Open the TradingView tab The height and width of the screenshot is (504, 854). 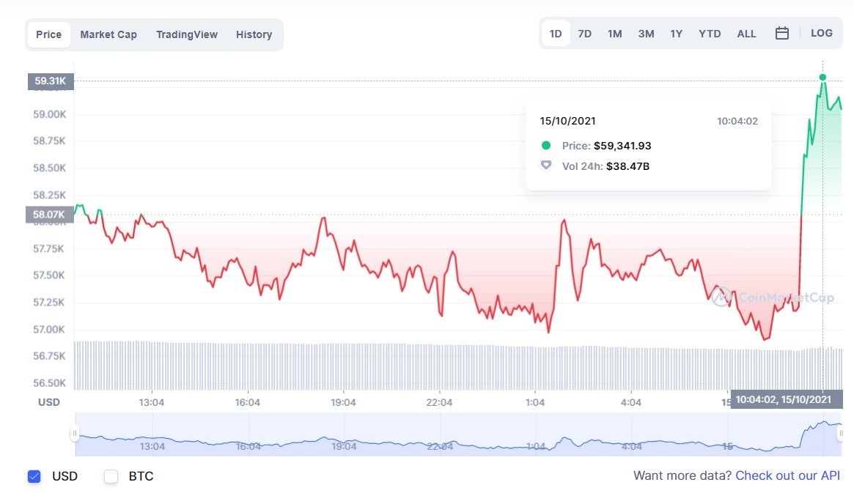pyautogui.click(x=186, y=34)
